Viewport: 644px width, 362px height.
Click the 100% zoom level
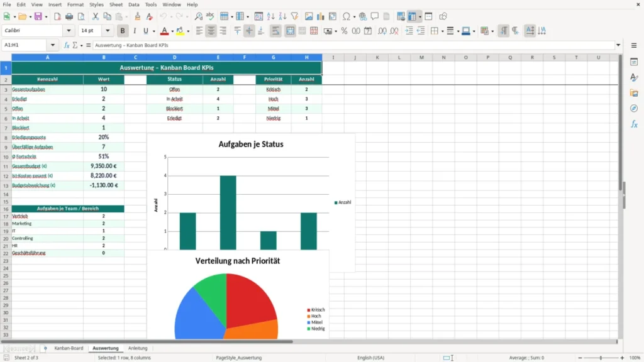[x=635, y=358]
